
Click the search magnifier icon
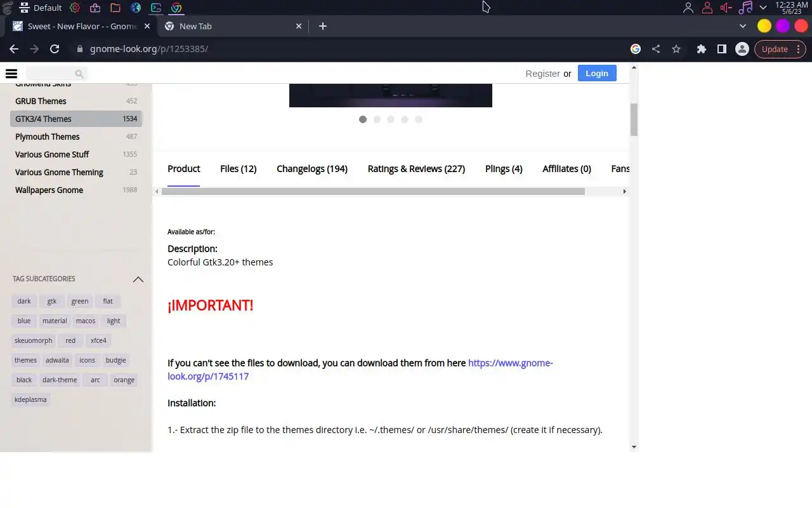79,74
